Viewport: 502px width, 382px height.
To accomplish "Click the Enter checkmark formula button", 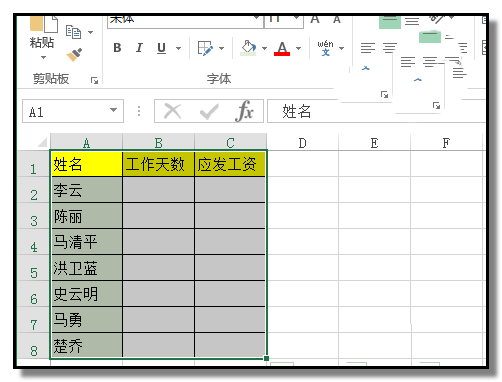I will click(209, 112).
